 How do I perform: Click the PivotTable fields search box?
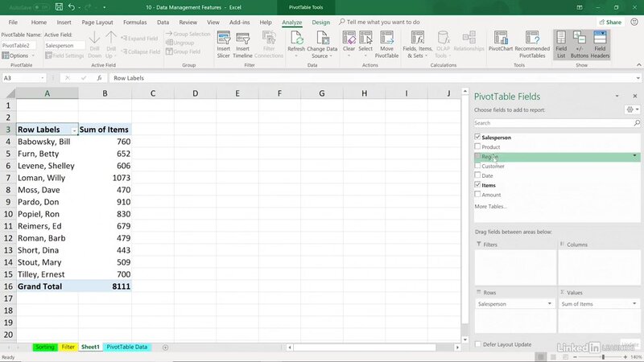point(553,123)
